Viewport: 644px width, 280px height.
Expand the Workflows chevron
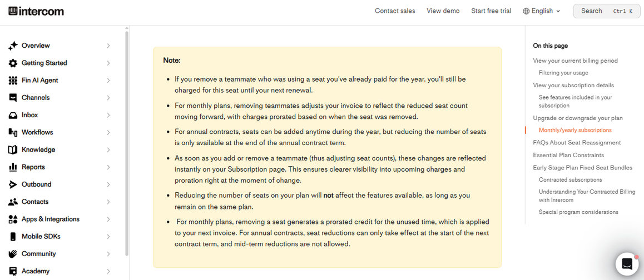[108, 133]
